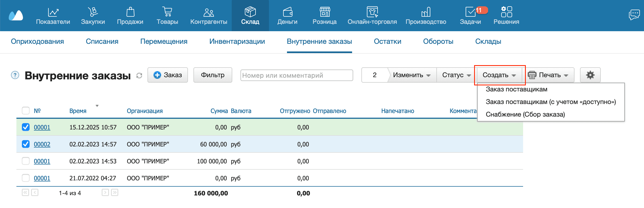Check order 00001 dated 21.07.2022

pyautogui.click(x=26, y=178)
